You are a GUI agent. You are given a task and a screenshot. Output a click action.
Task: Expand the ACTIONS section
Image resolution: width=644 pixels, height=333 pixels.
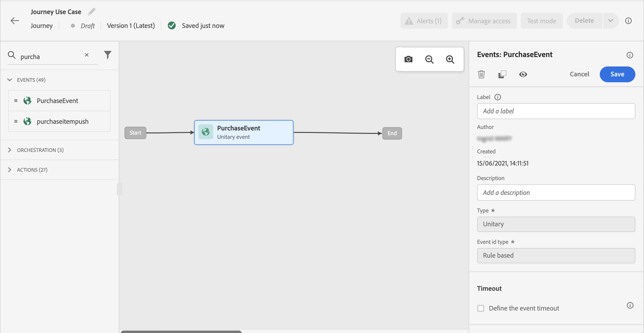(x=10, y=170)
